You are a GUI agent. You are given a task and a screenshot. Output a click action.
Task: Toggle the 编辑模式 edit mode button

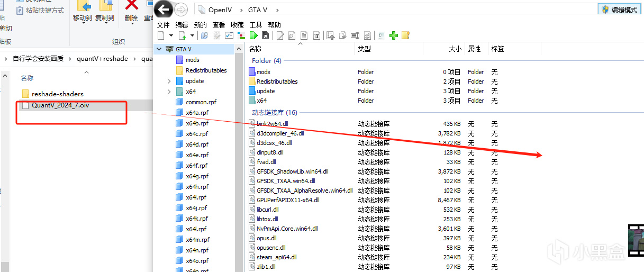[x=619, y=9]
